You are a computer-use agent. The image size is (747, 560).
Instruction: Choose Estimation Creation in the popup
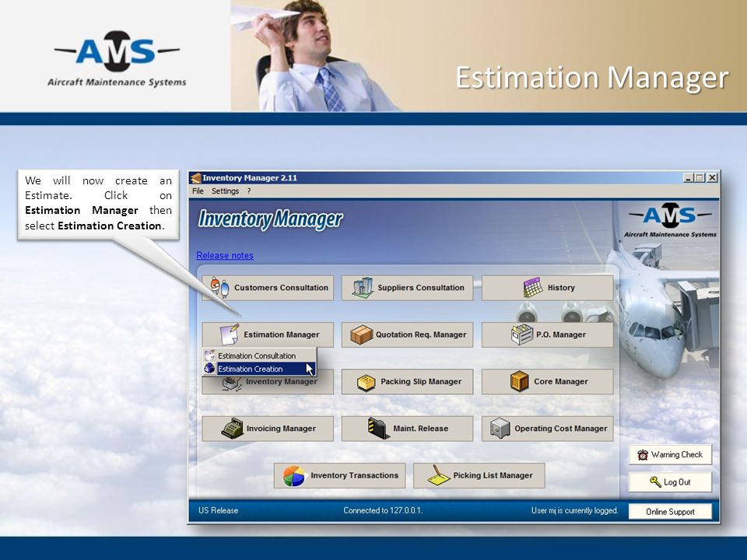pos(260,369)
